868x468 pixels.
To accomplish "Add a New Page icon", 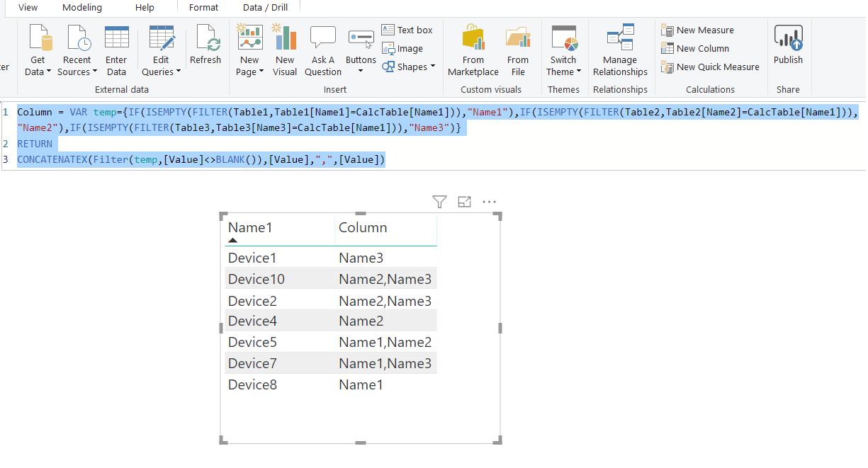I will 249,38.
